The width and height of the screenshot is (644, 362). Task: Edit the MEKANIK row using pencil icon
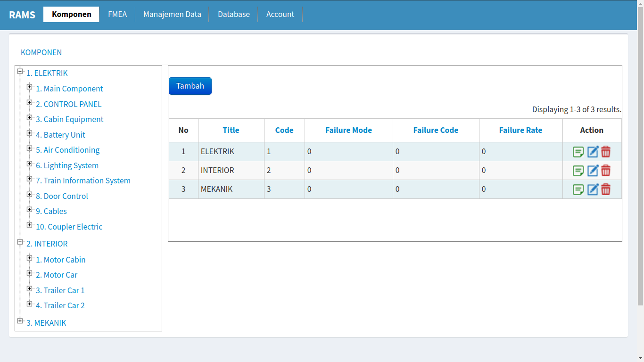(x=593, y=189)
